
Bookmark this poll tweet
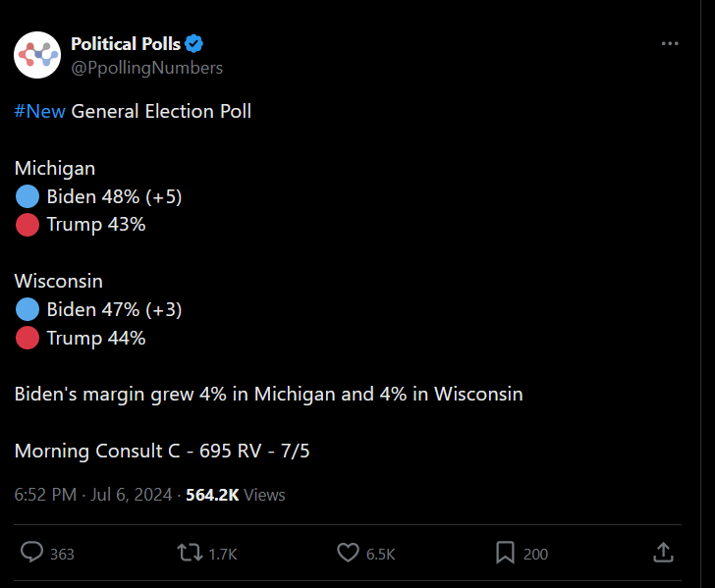point(505,553)
